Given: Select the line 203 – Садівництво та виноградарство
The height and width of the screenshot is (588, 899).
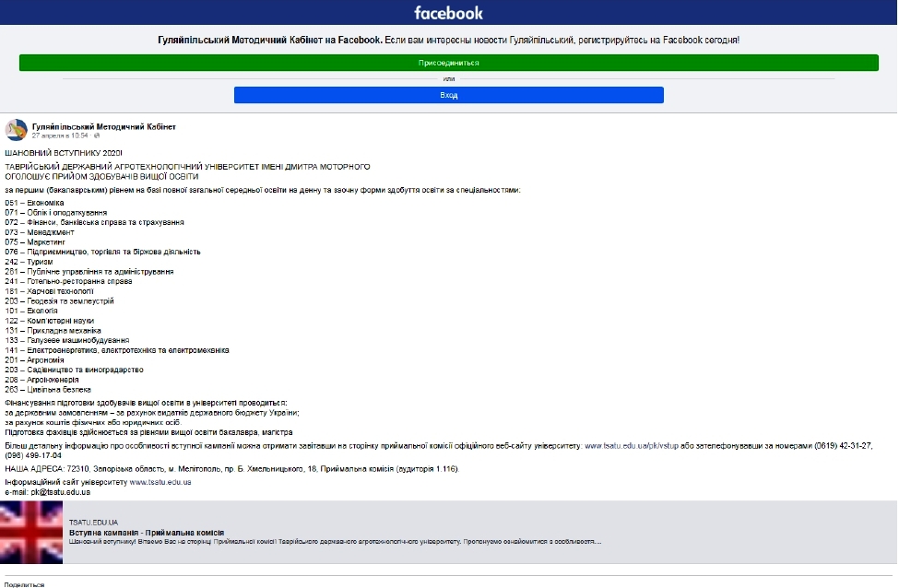Looking at the screenshot, I should [75, 370].
